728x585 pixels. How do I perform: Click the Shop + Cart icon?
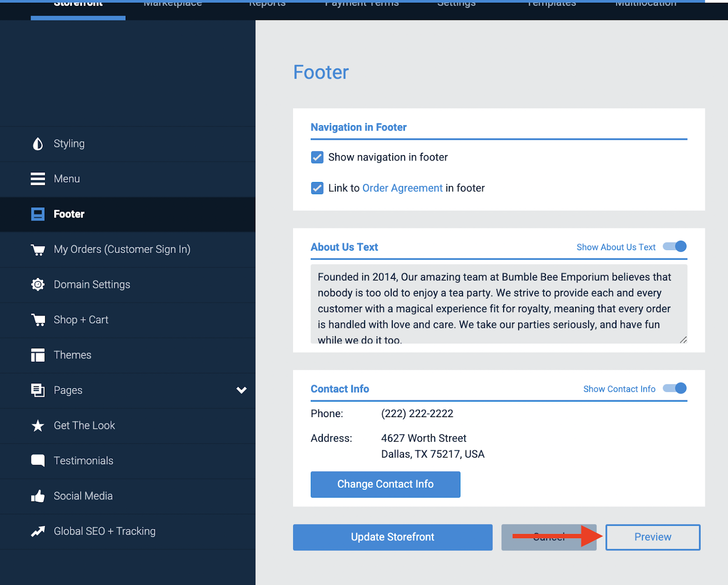[x=38, y=320]
